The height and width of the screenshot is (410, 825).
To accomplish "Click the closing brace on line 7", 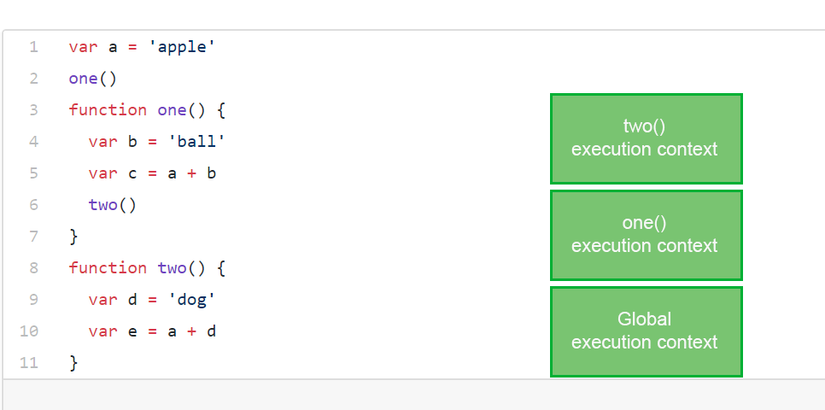I will pyautogui.click(x=73, y=237).
